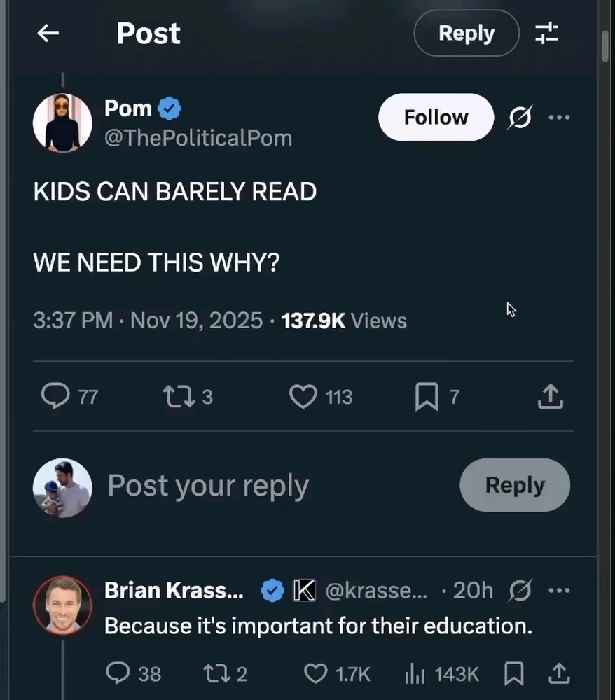This screenshot has width=615, height=700.
Task: Like Pom's post with 113 likes
Action: [x=303, y=397]
